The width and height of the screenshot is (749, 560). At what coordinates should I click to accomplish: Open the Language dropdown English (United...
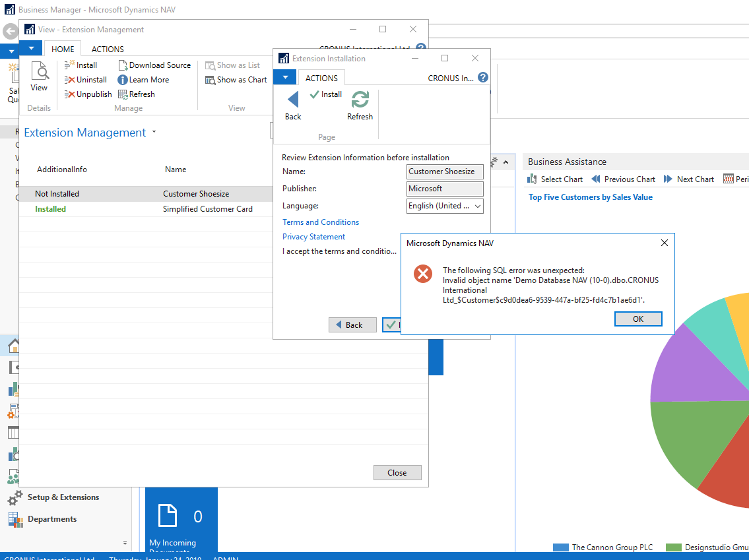coord(445,206)
